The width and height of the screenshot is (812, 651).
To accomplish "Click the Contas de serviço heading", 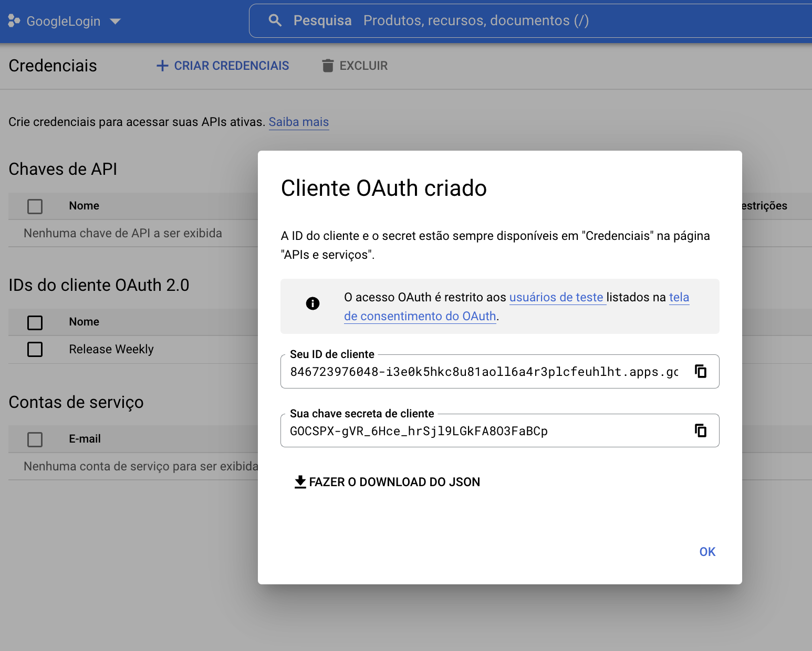I will pyautogui.click(x=76, y=402).
